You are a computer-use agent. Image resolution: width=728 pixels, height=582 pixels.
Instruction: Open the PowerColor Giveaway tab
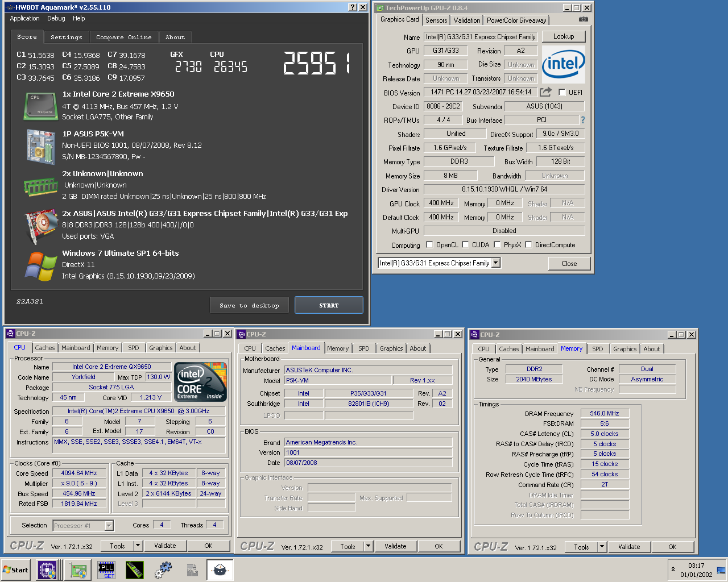point(516,20)
